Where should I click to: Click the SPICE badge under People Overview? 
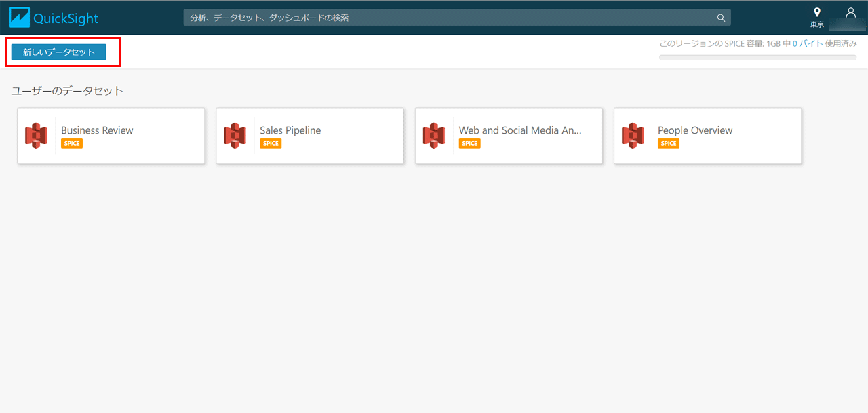[x=669, y=144]
